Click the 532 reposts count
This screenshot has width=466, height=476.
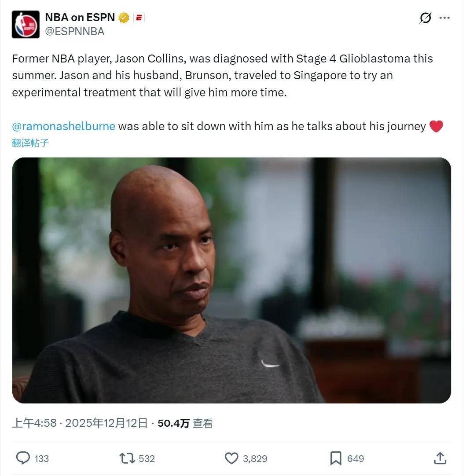147,458
